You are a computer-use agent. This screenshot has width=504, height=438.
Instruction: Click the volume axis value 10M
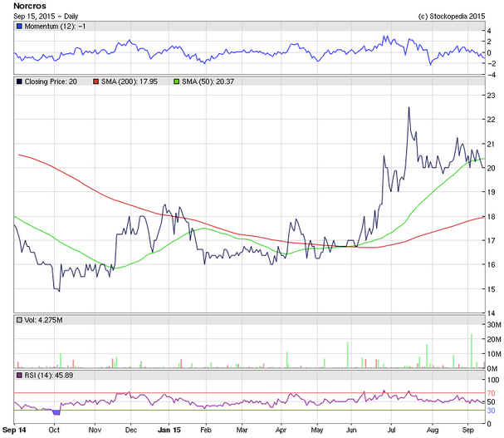pos(494,354)
